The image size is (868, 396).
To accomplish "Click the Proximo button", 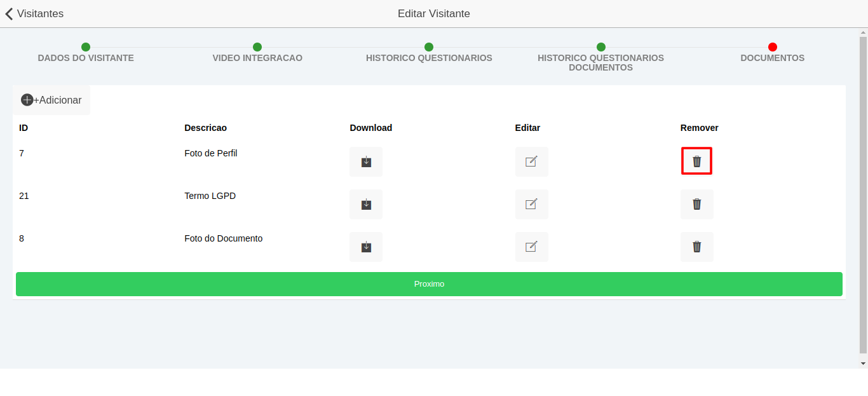I will [x=429, y=284].
